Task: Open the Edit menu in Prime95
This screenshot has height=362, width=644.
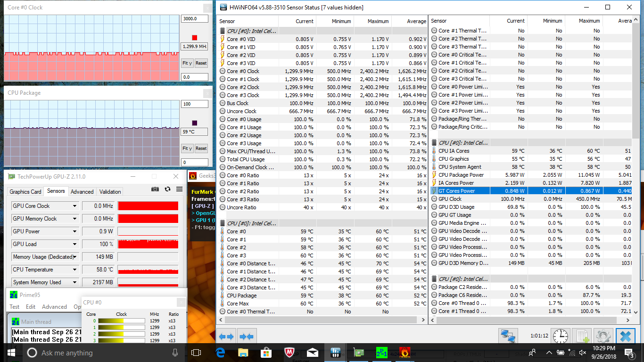Action: [x=31, y=306]
